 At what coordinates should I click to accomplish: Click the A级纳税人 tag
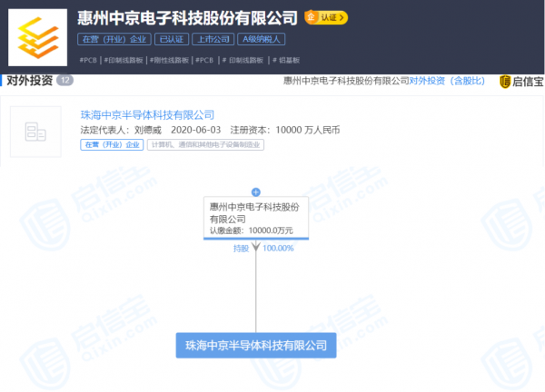click(261, 39)
